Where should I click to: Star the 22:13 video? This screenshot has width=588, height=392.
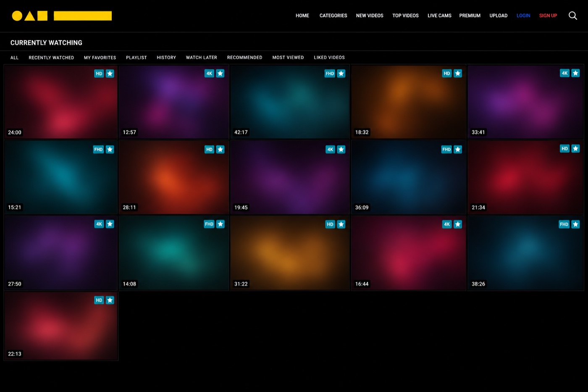[x=110, y=300]
